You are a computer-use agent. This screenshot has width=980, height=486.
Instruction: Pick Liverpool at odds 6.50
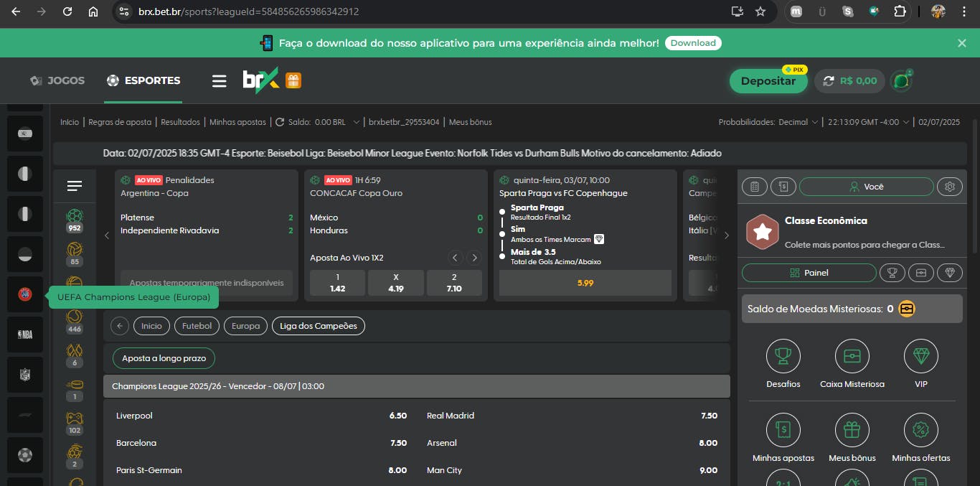(261, 416)
